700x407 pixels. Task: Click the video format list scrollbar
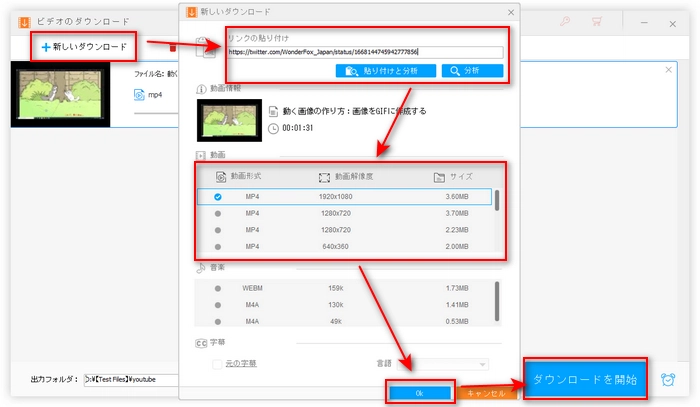pyautogui.click(x=497, y=199)
